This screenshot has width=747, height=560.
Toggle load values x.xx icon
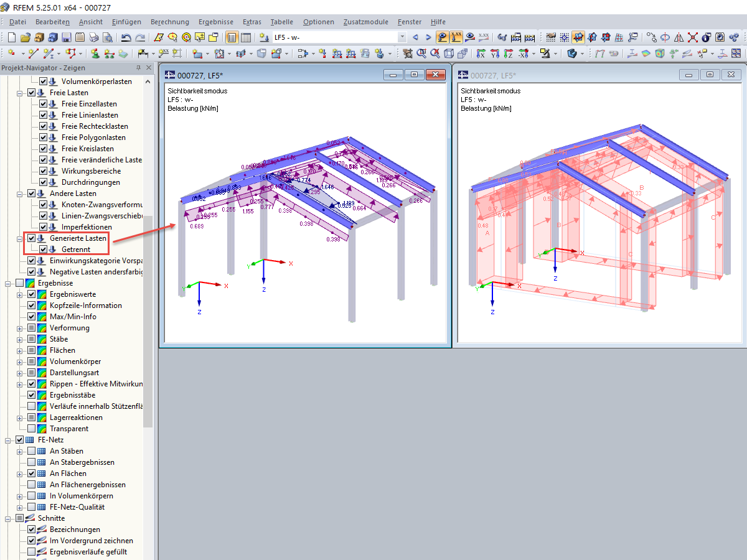(x=456, y=37)
